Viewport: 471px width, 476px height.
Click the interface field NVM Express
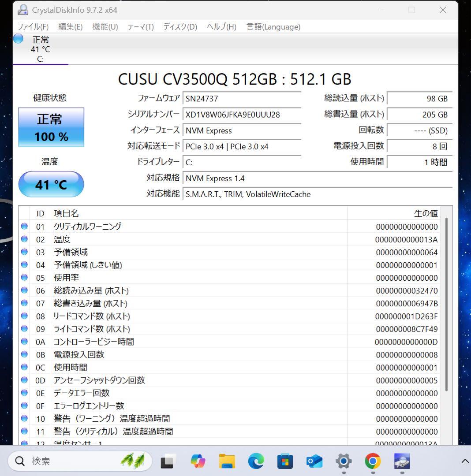click(242, 130)
